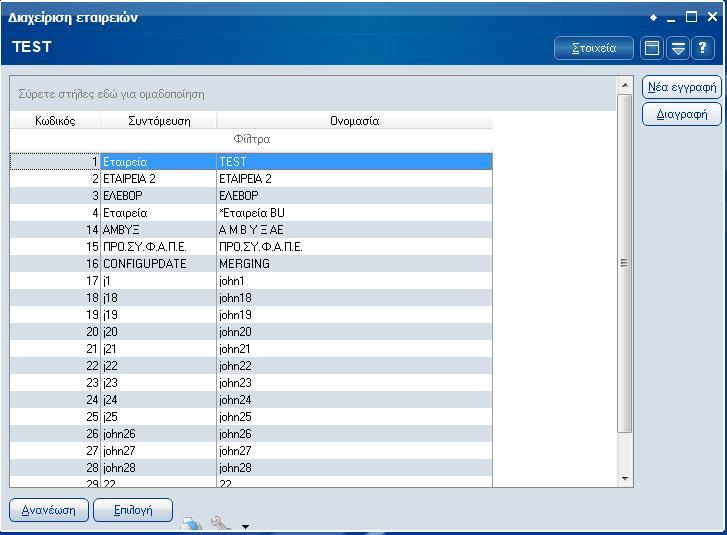Open the window layout icon in header
Screen dimensions: 727x535
pyautogui.click(x=652, y=48)
